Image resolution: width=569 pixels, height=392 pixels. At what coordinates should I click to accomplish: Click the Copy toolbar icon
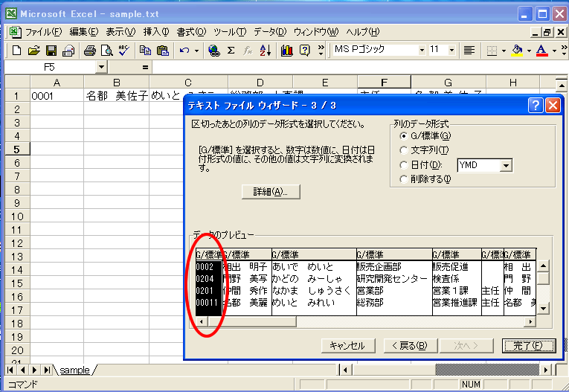(x=146, y=51)
